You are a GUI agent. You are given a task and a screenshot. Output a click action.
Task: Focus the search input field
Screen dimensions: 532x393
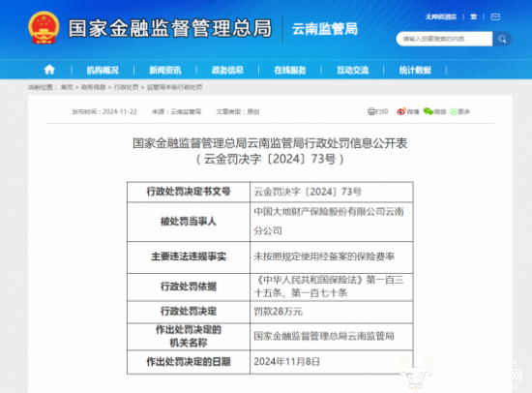[444, 39]
